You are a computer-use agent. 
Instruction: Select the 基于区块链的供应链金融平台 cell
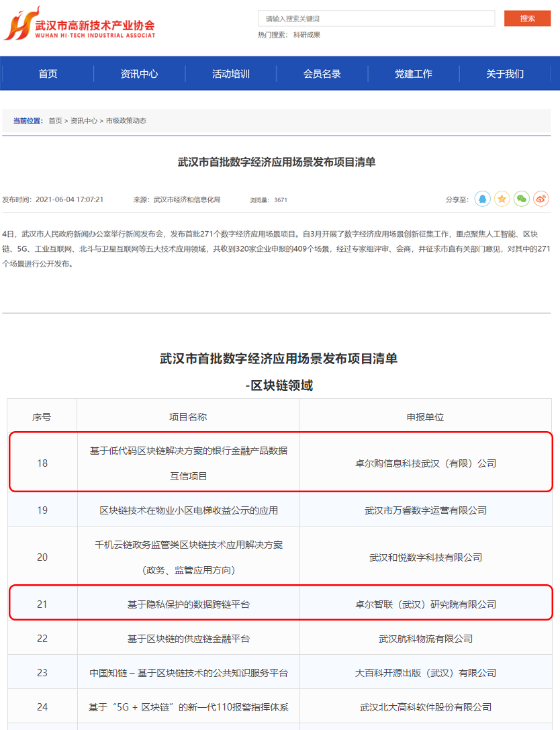click(x=189, y=638)
